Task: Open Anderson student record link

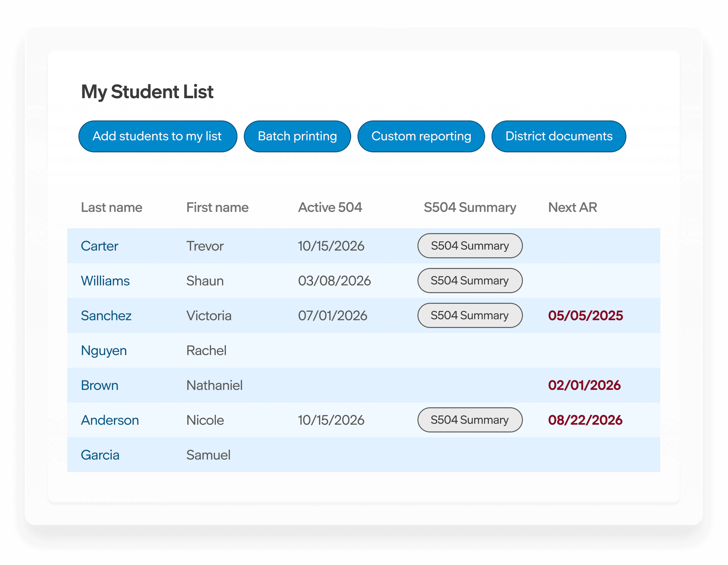Action: (110, 420)
